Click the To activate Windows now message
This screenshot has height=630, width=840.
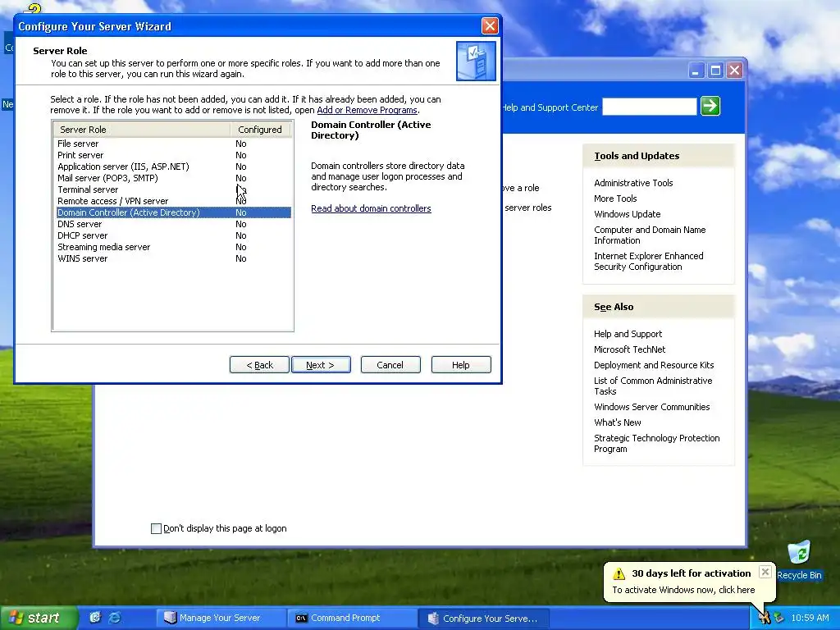(x=683, y=590)
